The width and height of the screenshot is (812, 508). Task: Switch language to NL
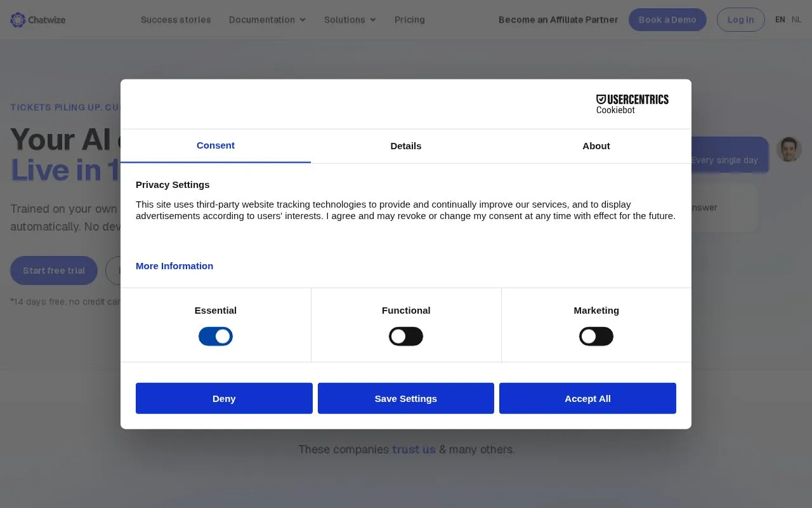797,20
